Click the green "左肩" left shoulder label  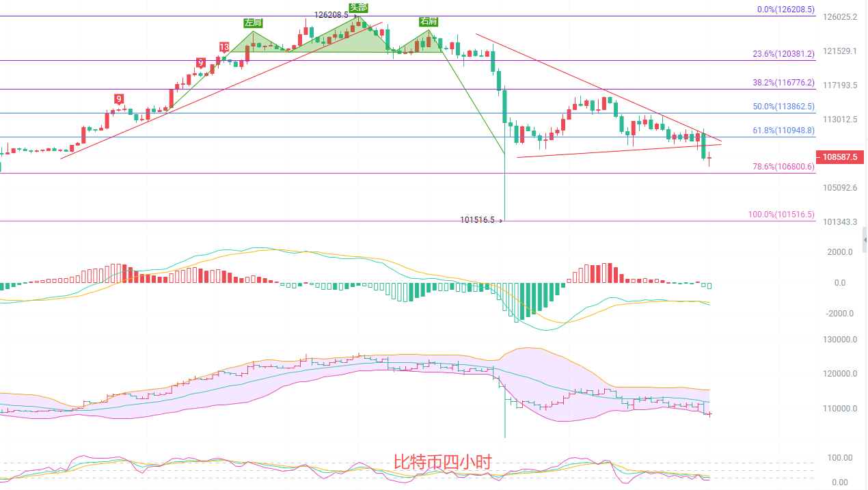(253, 23)
